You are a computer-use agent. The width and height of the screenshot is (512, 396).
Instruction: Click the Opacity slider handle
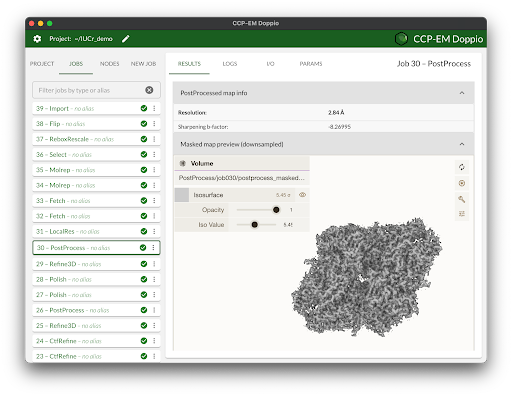point(276,210)
